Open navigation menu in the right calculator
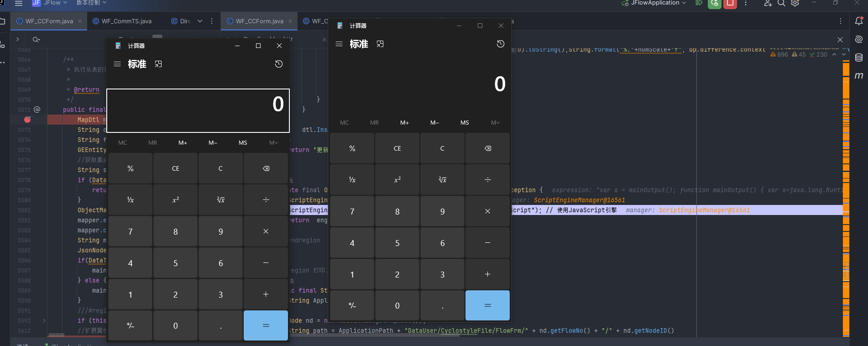 click(x=339, y=44)
